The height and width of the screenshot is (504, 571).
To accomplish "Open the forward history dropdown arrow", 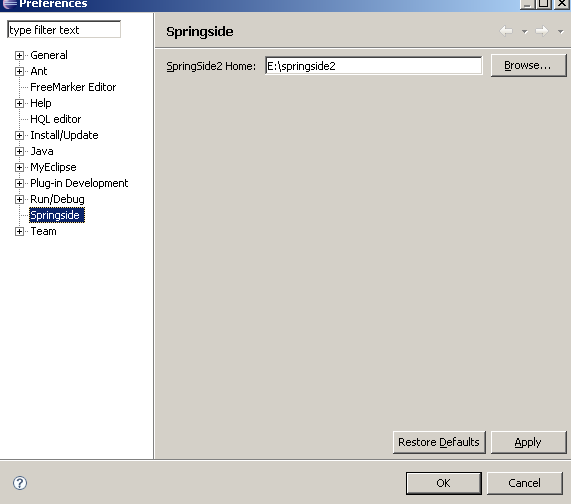I will (560, 32).
